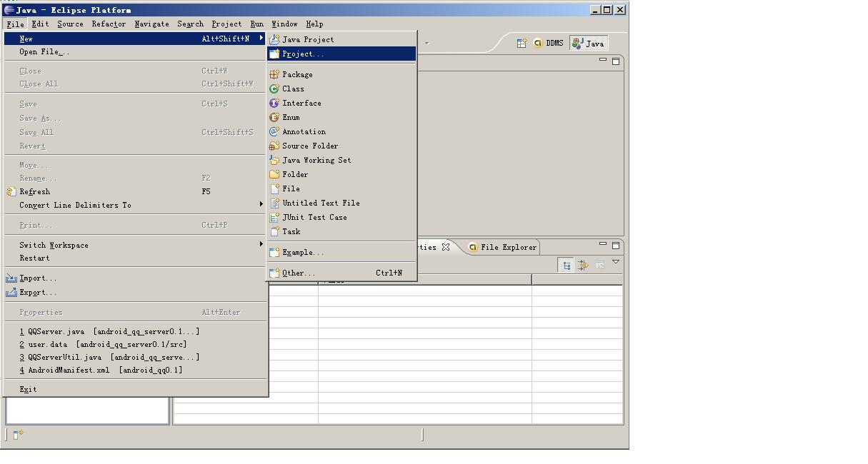
Task: Maximize the editor area pane
Action: click(616, 61)
